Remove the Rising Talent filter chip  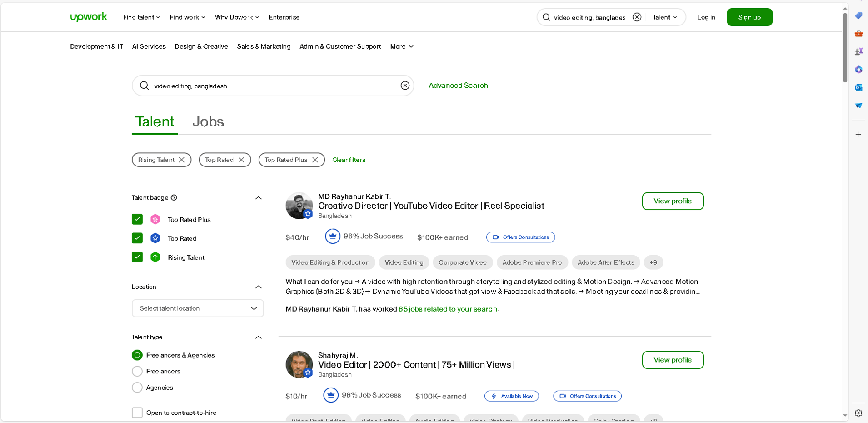(x=181, y=160)
